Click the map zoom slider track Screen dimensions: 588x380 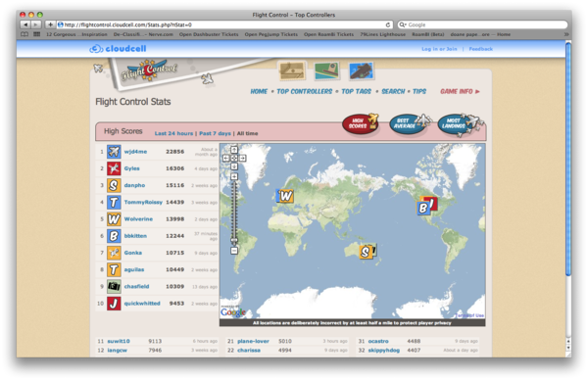click(x=234, y=213)
